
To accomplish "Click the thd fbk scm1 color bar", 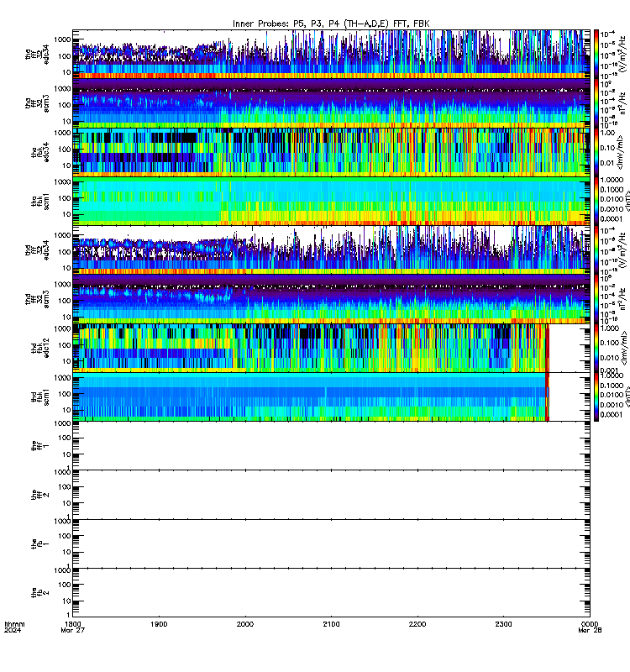I will coord(596,396).
